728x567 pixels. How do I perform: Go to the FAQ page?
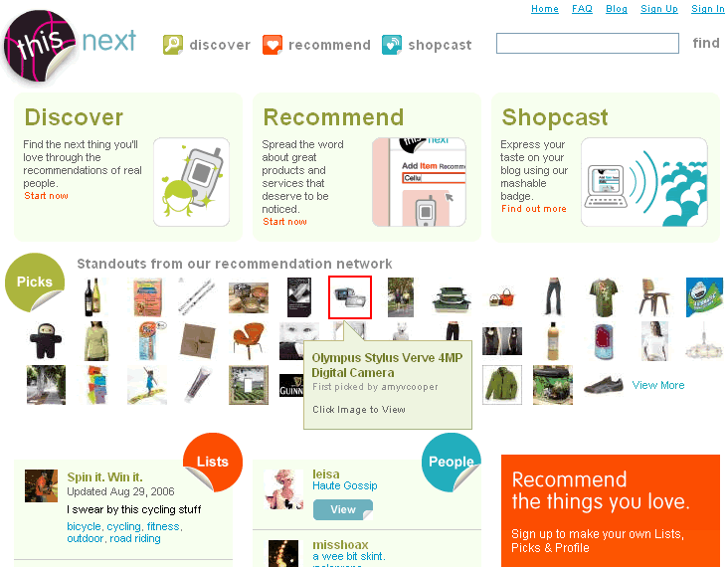point(582,9)
